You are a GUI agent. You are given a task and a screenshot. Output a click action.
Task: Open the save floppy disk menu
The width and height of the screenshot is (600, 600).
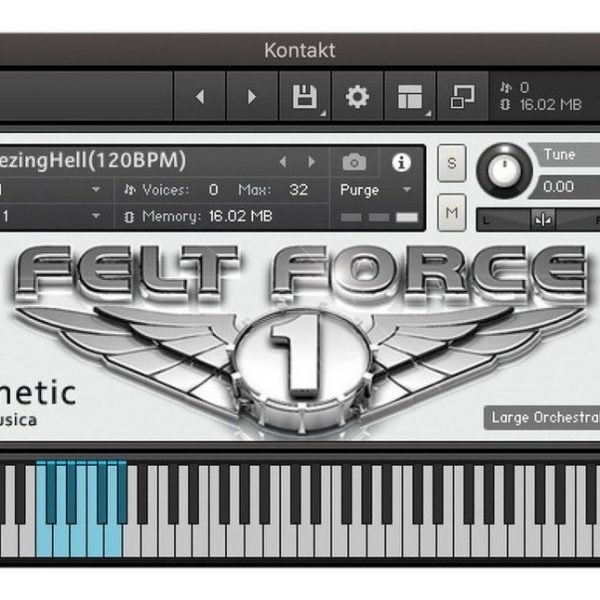pos(305,96)
